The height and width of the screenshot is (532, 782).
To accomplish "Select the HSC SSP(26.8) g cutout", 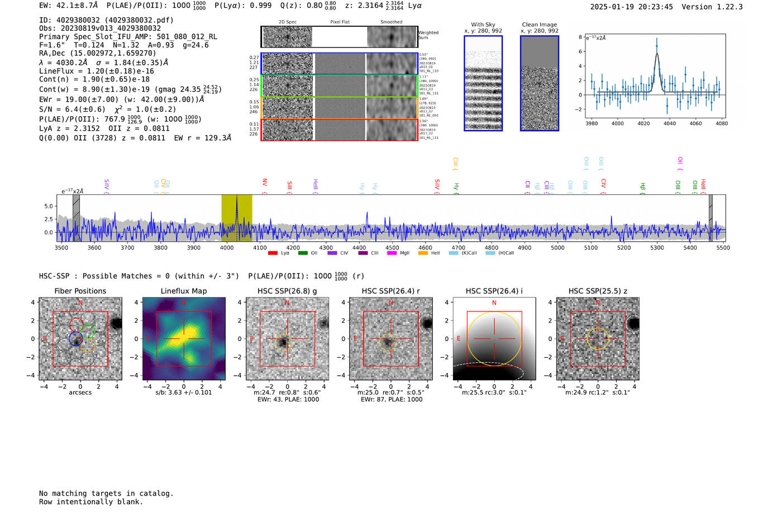I will (x=287, y=339).
